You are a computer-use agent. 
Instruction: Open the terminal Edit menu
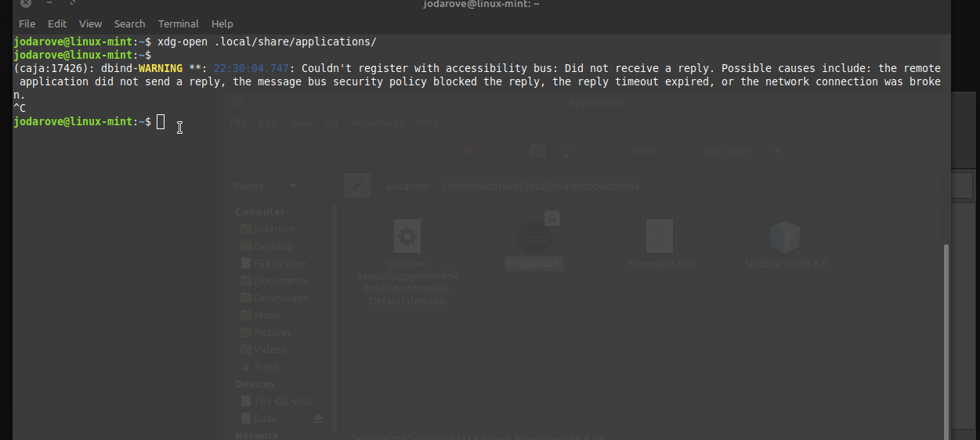tap(57, 23)
